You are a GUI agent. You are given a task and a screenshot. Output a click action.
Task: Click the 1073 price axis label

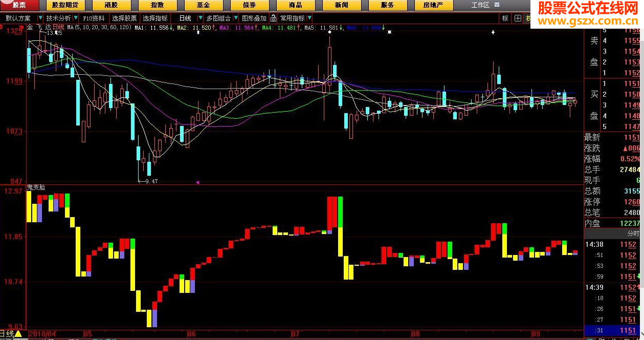pyautogui.click(x=15, y=131)
